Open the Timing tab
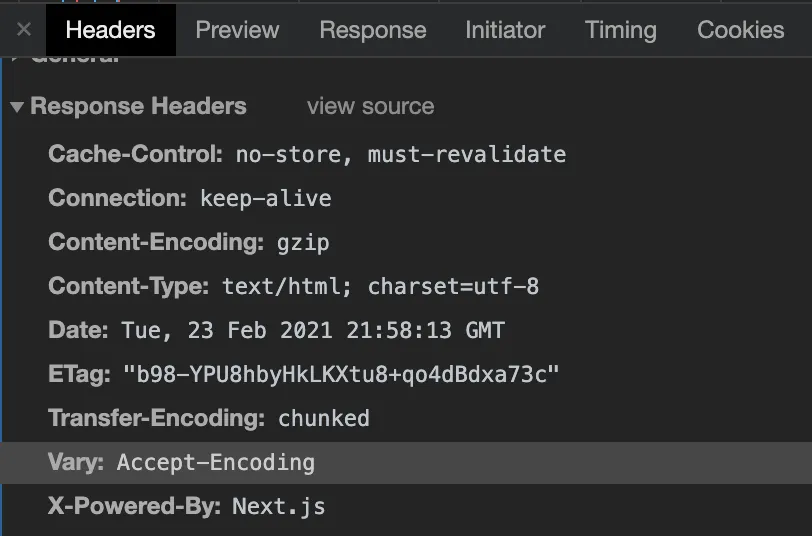Viewport: 812px width, 536px height. pyautogui.click(x=620, y=30)
